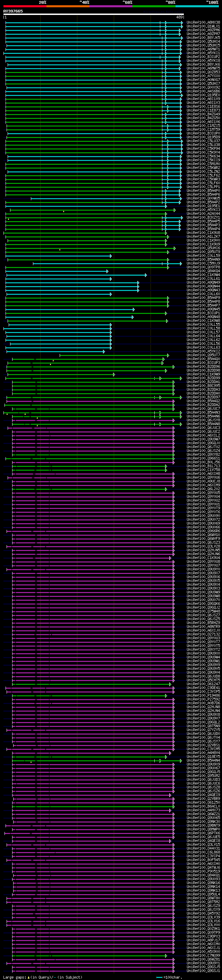Select the UniRef100_A1L2K7 label
Viewport: 222px width, 980px height.
click(203, 237)
